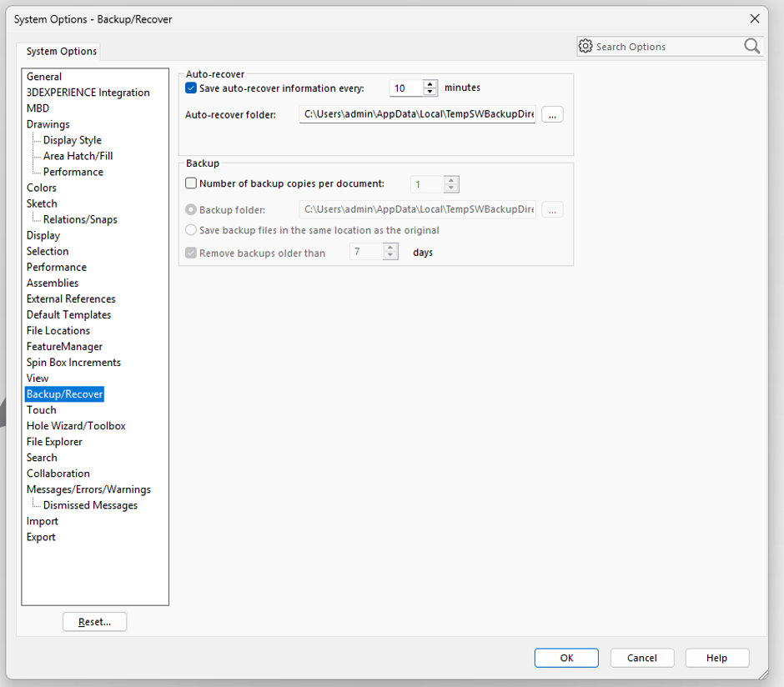The height and width of the screenshot is (687, 784).
Task: Open Default Templates options
Action: click(x=69, y=315)
